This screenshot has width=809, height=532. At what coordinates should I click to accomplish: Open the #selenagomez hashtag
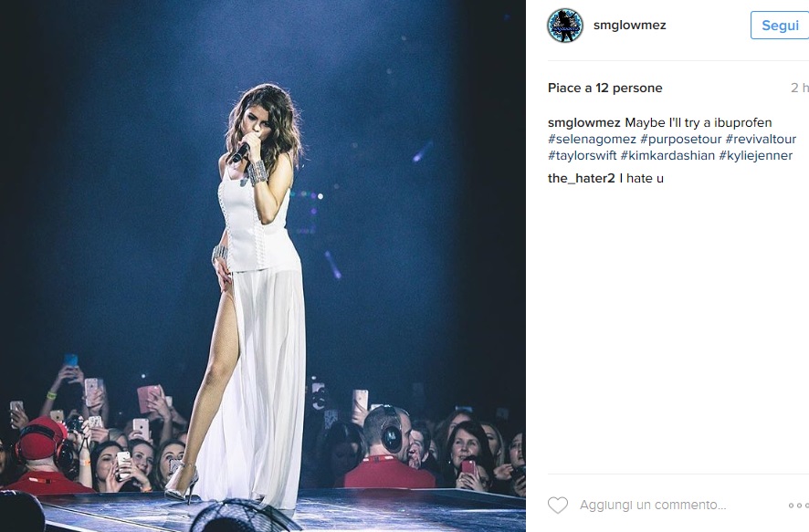592,140
